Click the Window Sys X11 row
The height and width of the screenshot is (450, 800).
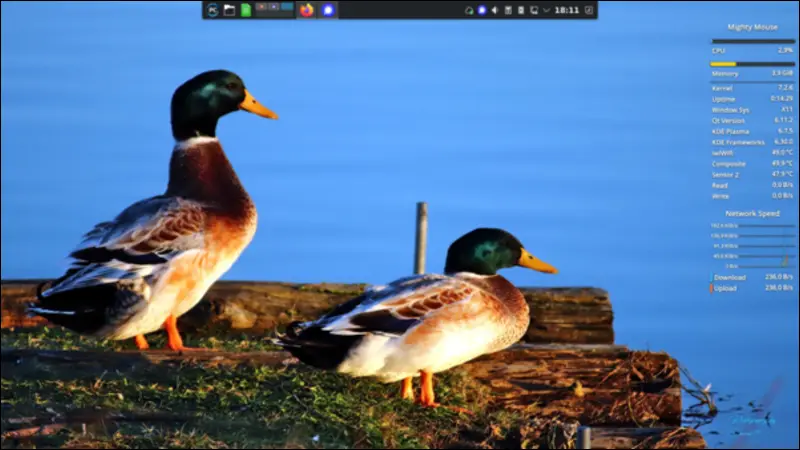pyautogui.click(x=753, y=110)
